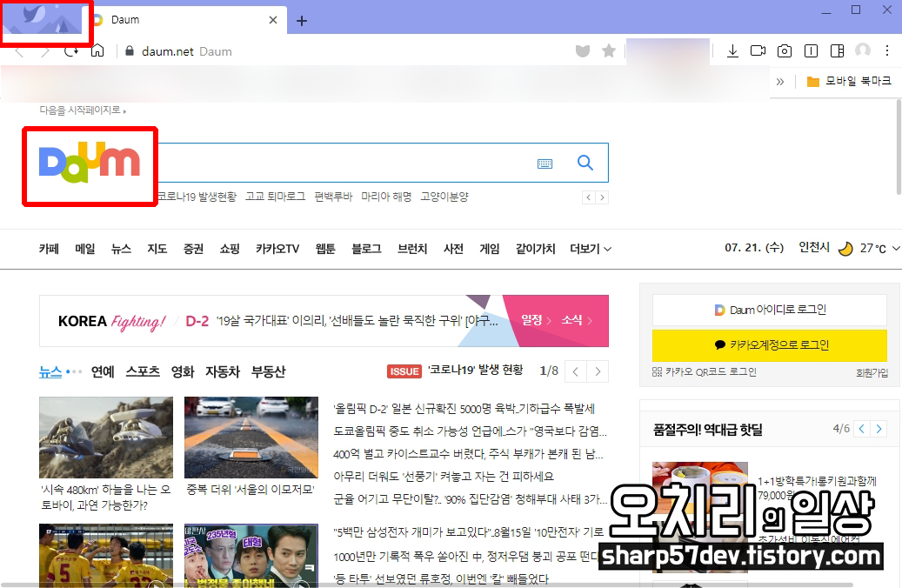Viewport: 902px width, 588px height.
Task: Go to previous news page arrow (1/8)
Action: pyautogui.click(x=576, y=371)
